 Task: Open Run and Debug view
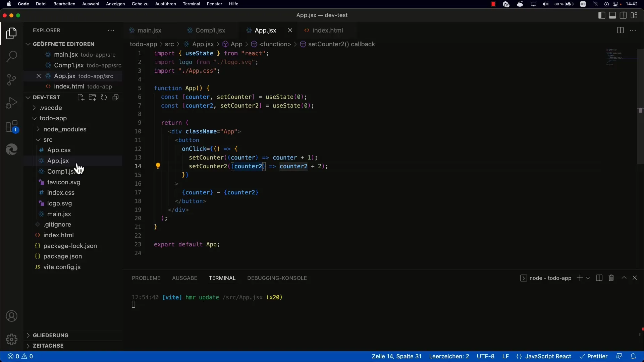pyautogui.click(x=12, y=103)
